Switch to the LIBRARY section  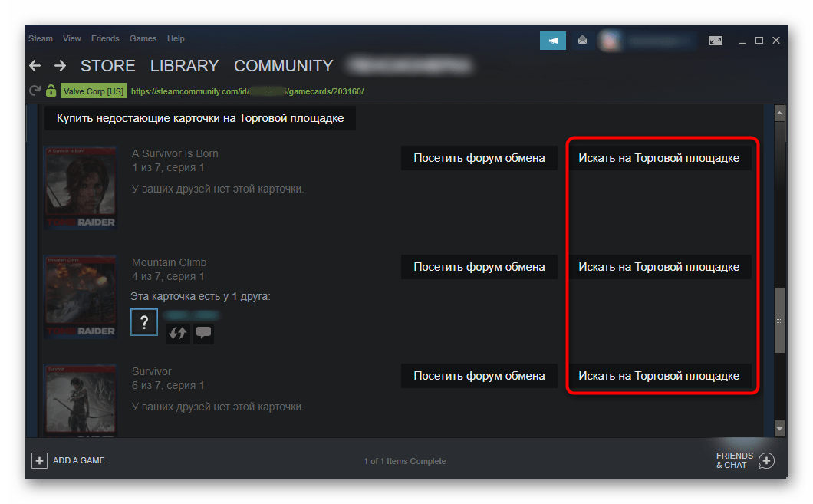pos(185,66)
